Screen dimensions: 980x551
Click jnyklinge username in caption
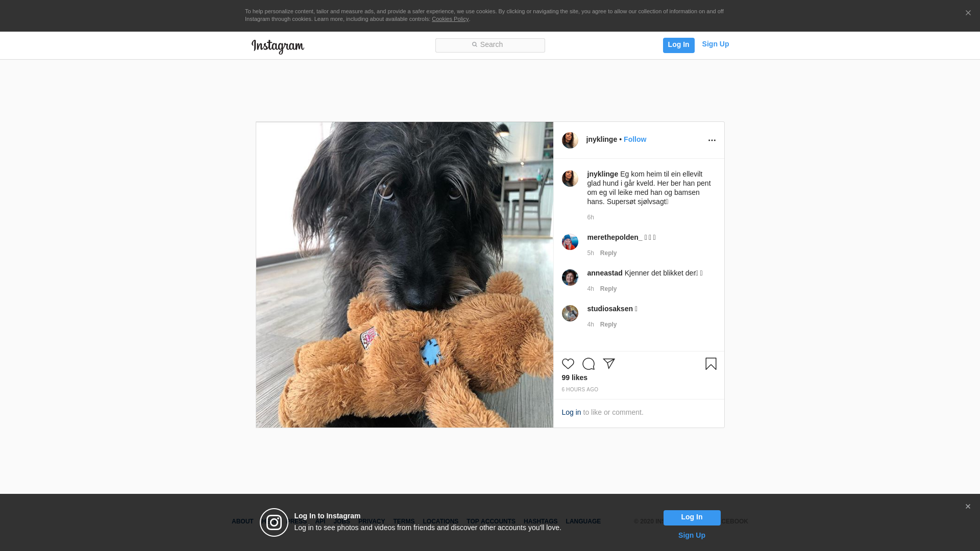coord(602,174)
